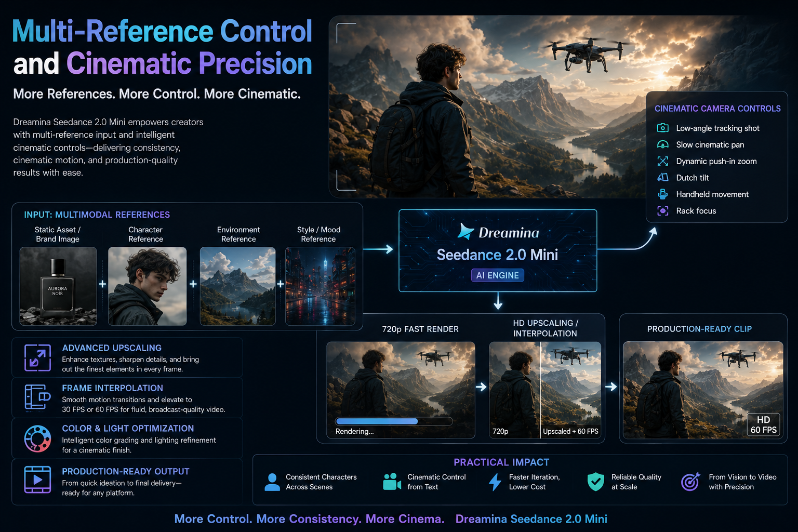Click the Faster Iteration lightning bolt icon
This screenshot has height=532, width=798.
click(495, 482)
